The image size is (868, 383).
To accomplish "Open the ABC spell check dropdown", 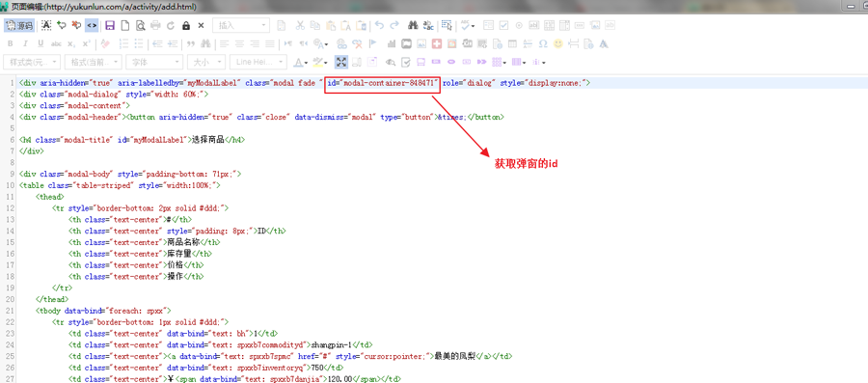I will point(468,25).
